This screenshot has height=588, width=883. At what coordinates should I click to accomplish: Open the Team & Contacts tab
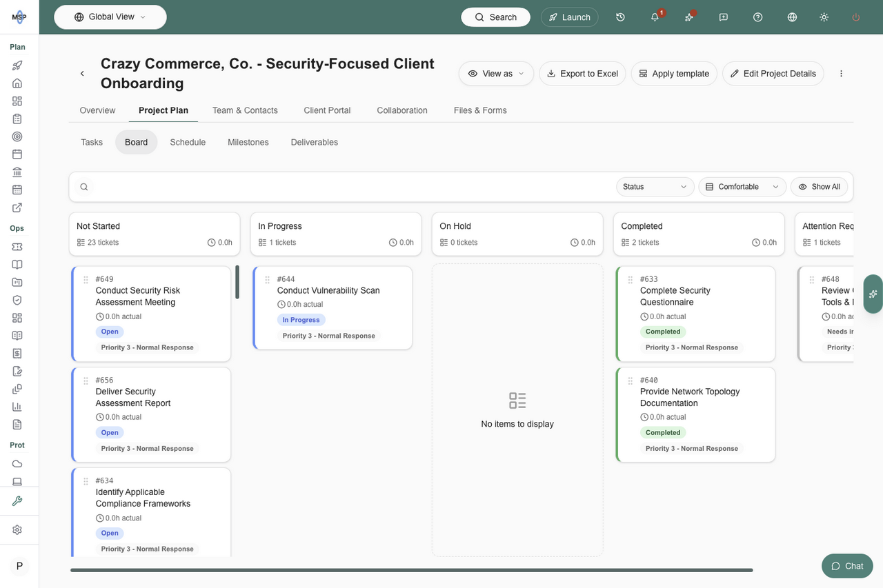(x=245, y=110)
